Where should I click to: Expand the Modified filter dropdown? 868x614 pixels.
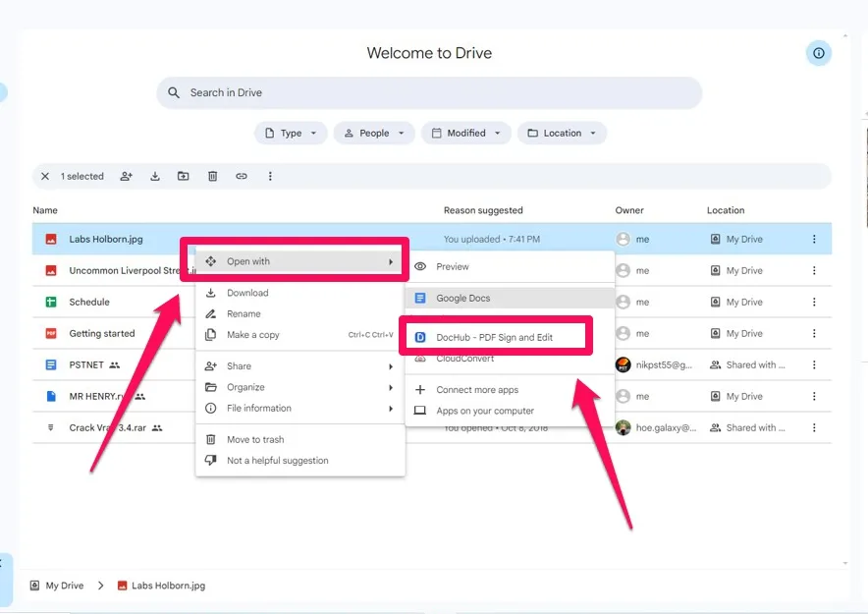464,133
